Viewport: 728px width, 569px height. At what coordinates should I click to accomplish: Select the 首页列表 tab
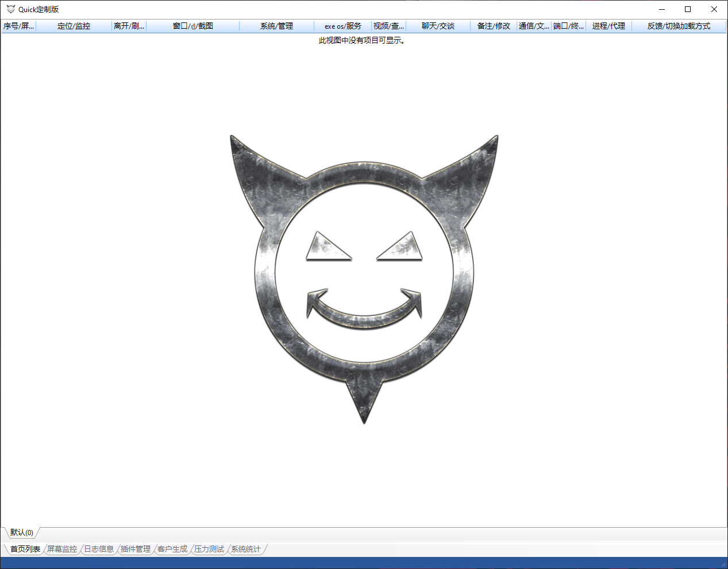point(25,549)
